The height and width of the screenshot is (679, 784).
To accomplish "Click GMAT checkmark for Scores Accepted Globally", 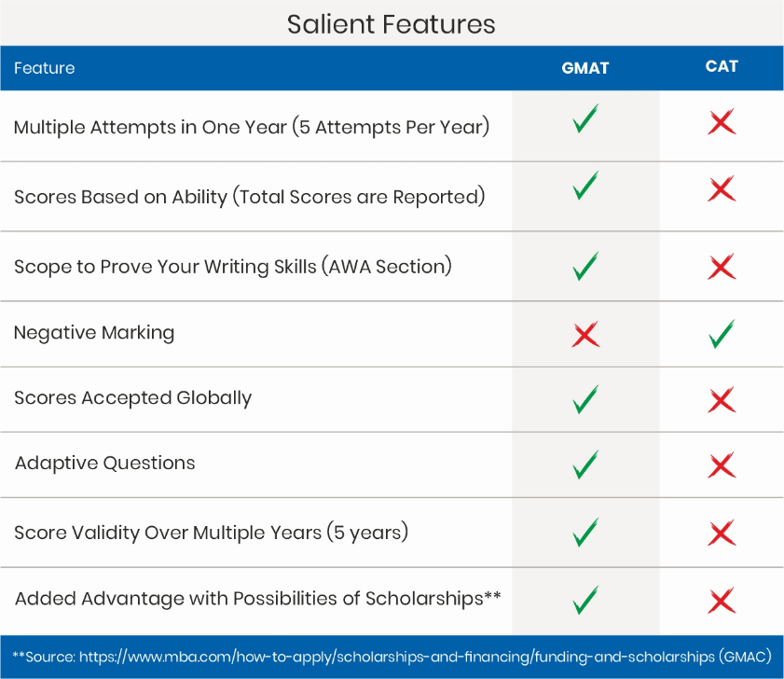I will [x=585, y=399].
